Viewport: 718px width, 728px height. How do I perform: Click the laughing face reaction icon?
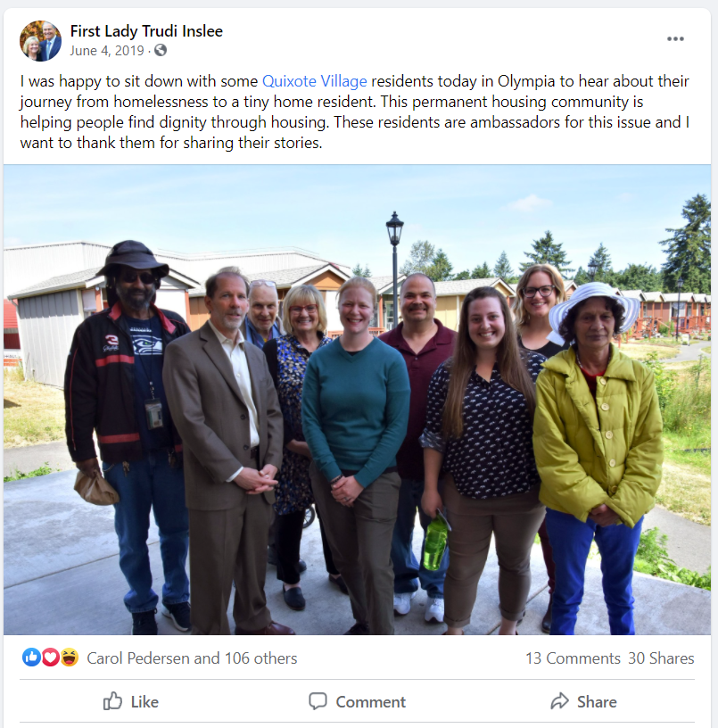[70, 658]
